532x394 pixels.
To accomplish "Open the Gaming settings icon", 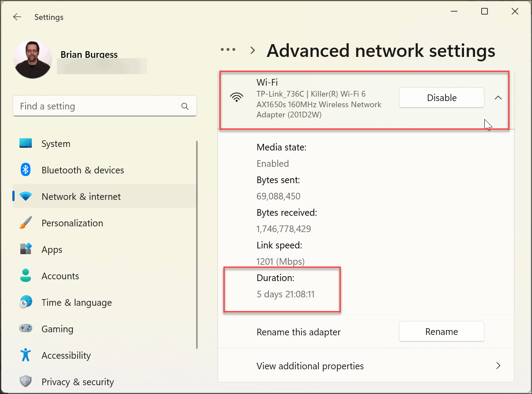I will [26, 329].
